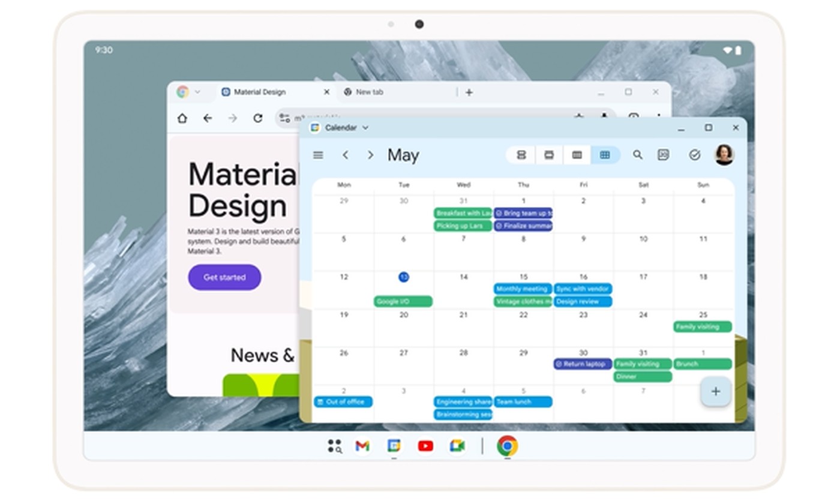This screenshot has height=504, width=840.
Task: Launch Gmail from the taskbar
Action: click(362, 446)
